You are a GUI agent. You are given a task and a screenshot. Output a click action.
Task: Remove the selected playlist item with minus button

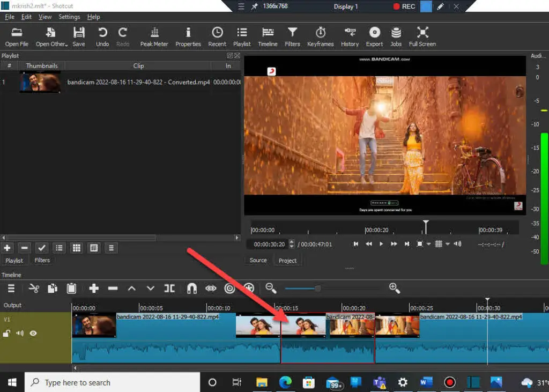point(25,248)
